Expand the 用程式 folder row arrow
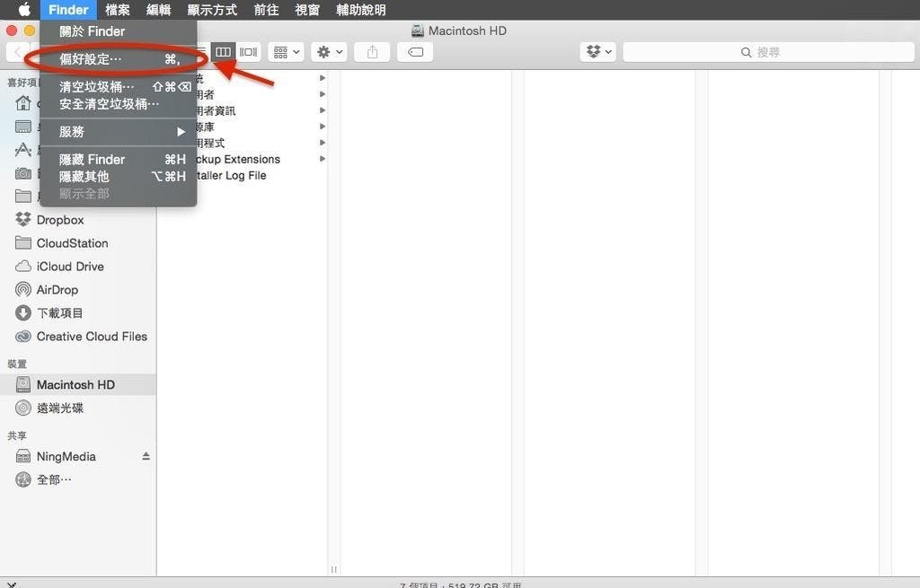This screenshot has height=588, width=920. [323, 143]
